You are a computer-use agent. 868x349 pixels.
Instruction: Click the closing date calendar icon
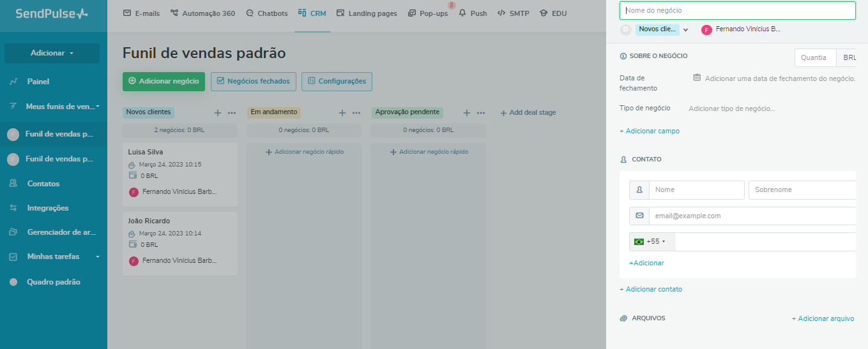click(x=697, y=77)
